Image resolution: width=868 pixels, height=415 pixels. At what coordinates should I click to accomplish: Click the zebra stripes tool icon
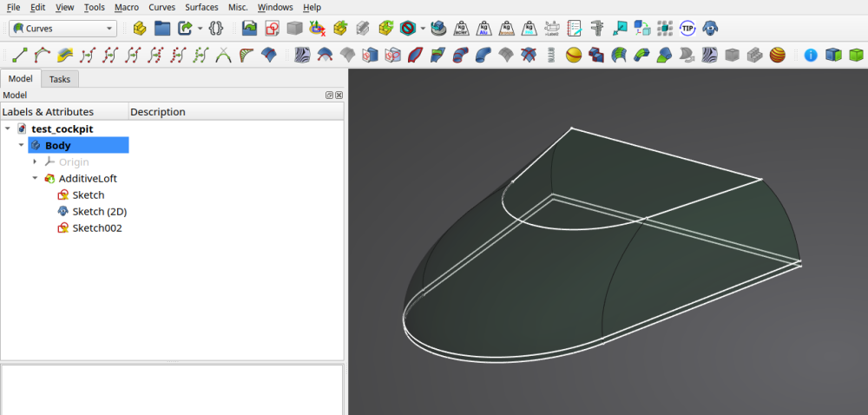coord(302,56)
